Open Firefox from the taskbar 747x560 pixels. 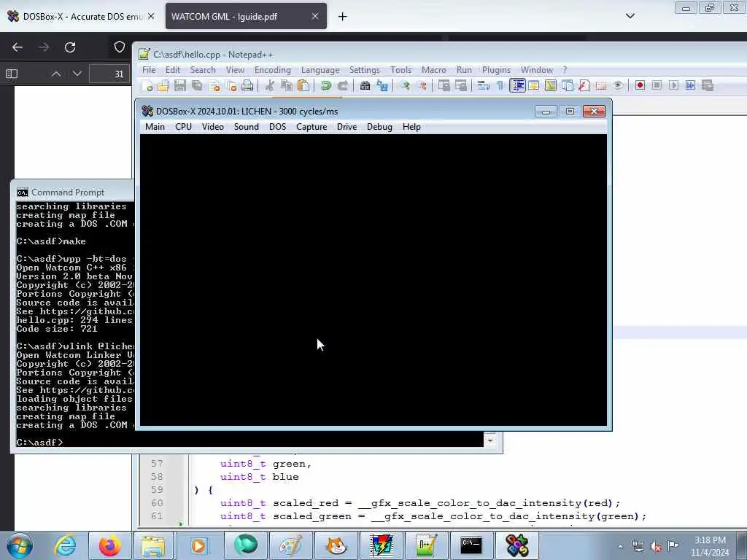coord(109,545)
